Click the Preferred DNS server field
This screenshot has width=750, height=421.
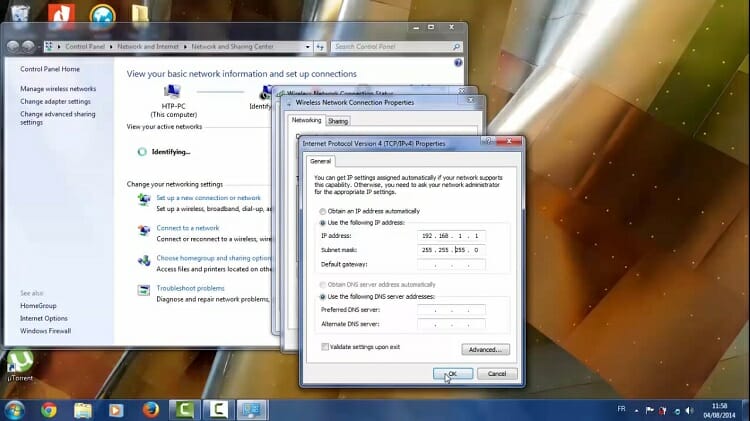[x=451, y=310]
